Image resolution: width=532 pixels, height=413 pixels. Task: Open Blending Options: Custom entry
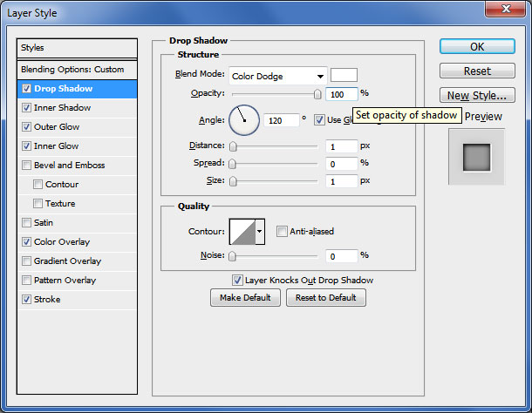coord(77,70)
